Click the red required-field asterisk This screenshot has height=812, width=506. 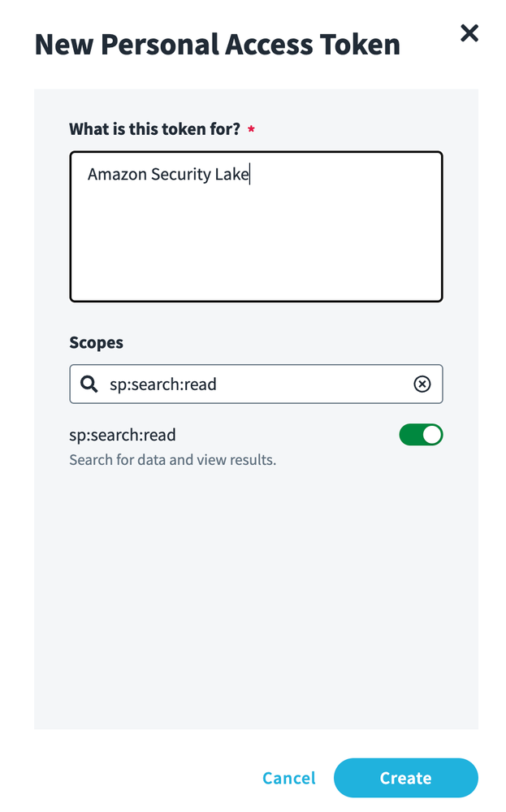(251, 130)
